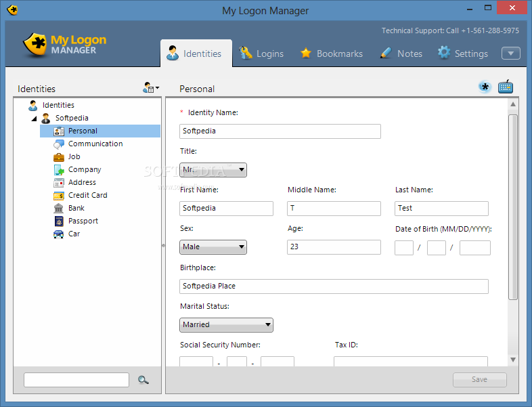Image resolution: width=532 pixels, height=407 pixels.
Task: Click the Credit Card icon
Action: pos(59,196)
